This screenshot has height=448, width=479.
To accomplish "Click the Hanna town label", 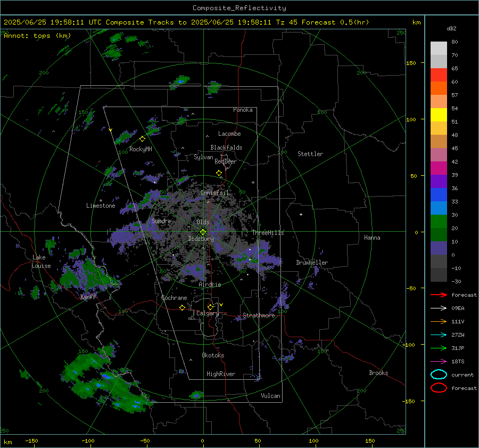I will point(372,238).
